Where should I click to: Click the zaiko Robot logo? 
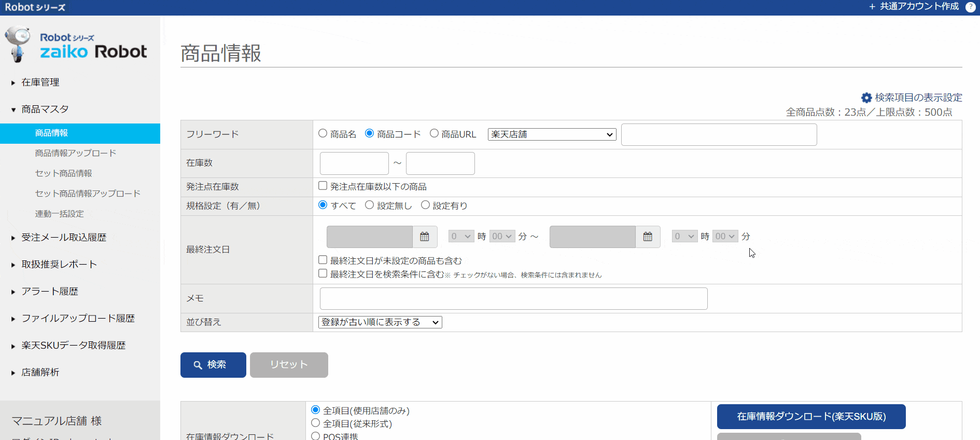[77, 46]
